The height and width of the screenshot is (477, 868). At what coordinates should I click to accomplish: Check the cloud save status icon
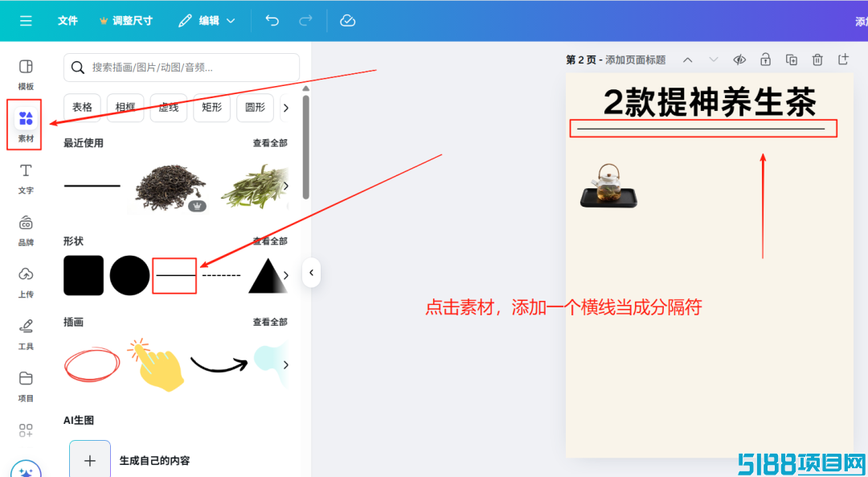tap(348, 20)
